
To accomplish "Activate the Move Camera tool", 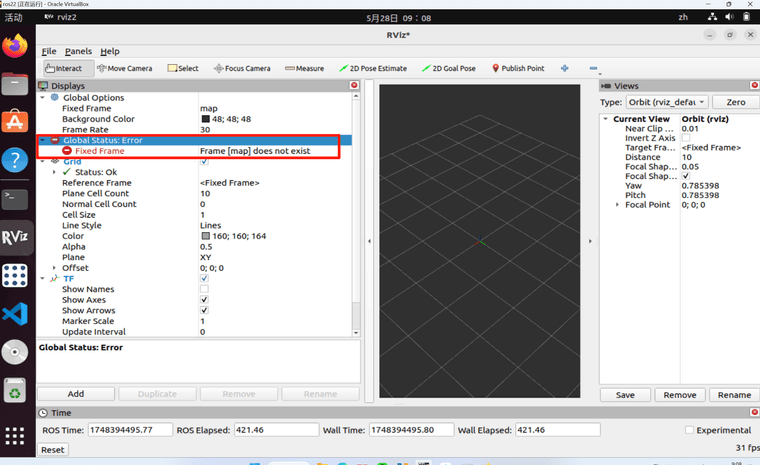I will 125,68.
